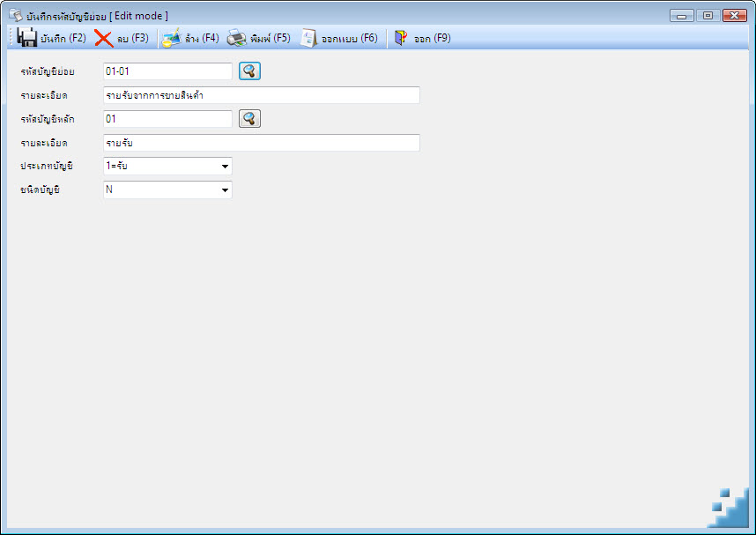Click the description field รายรับจากการขายสินค้า
Viewport: 756px width, 535px height.
coord(262,95)
